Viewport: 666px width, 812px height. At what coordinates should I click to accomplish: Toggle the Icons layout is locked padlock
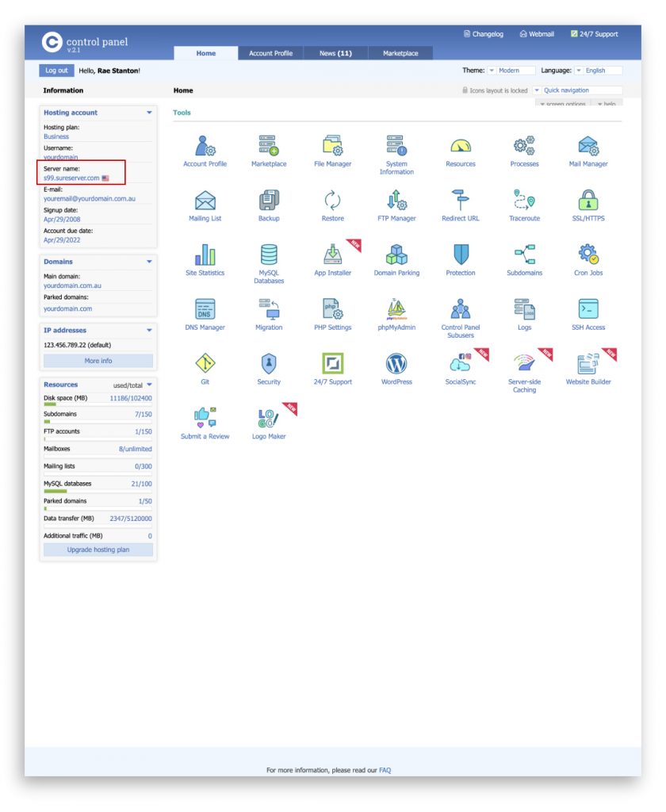tap(465, 90)
